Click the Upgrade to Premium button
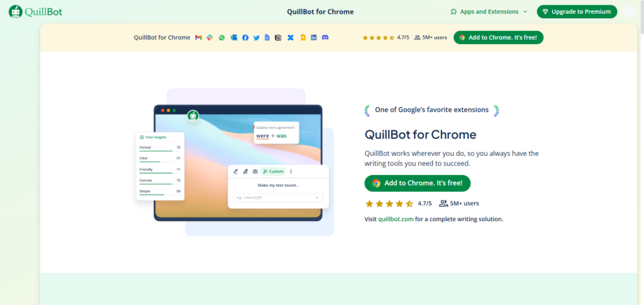The height and width of the screenshot is (305, 644). click(x=577, y=11)
